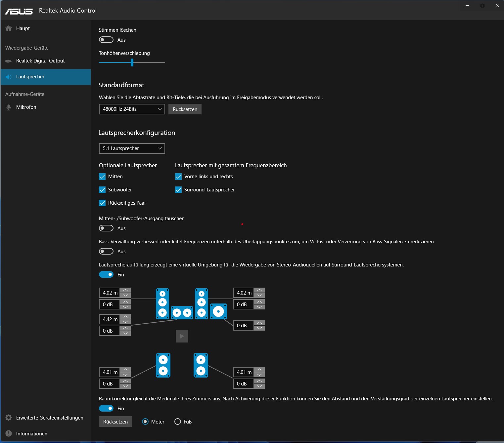The width and height of the screenshot is (504, 443).
Task: Click the ASUS logo in title bar
Action: 19,11
